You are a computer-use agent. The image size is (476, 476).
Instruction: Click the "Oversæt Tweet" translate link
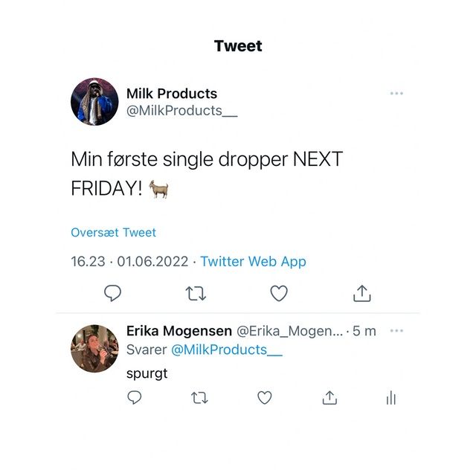pyautogui.click(x=113, y=233)
